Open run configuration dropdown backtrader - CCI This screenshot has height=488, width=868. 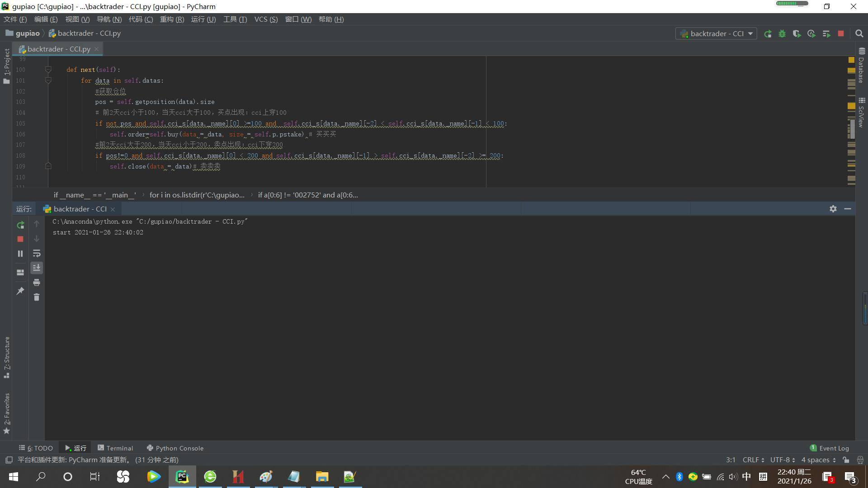[716, 34]
